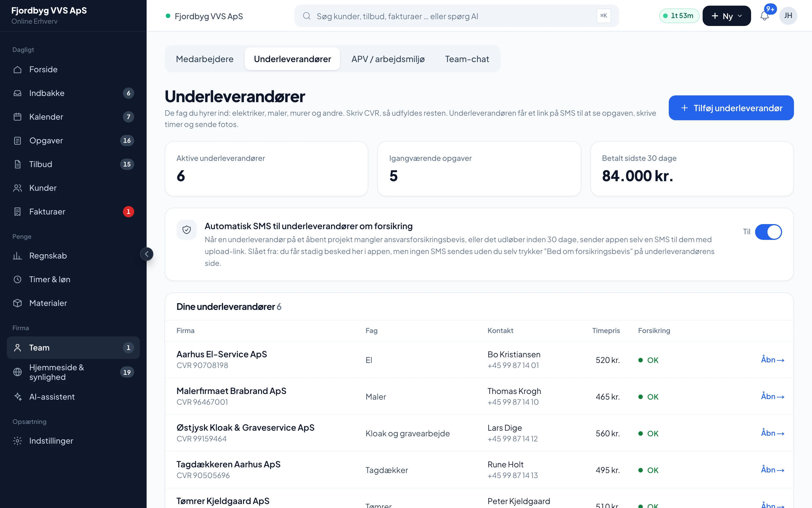Open Østjysk Kloak & Graveservice via Åbn
Image resolution: width=812 pixels, height=508 pixels.
773,433
